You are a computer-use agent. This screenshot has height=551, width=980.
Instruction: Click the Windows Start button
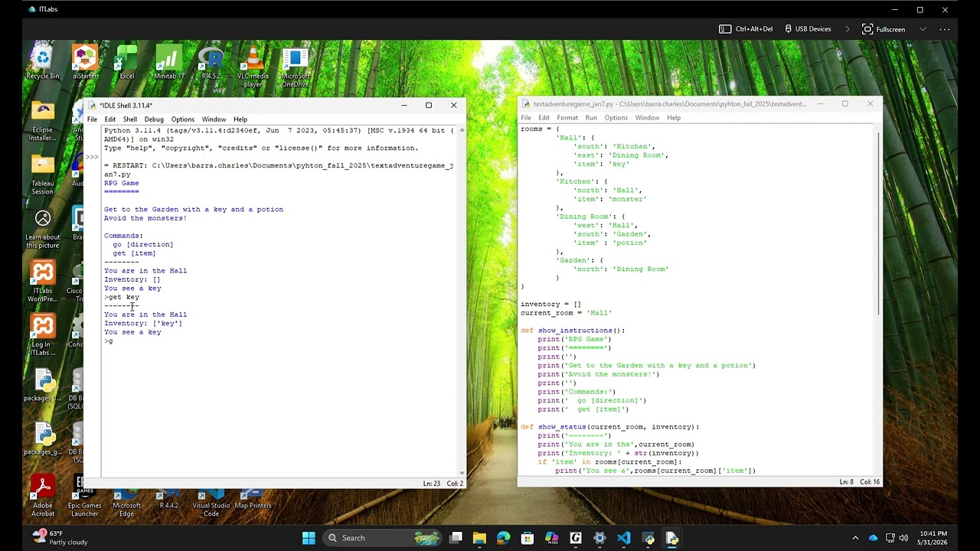[309, 538]
